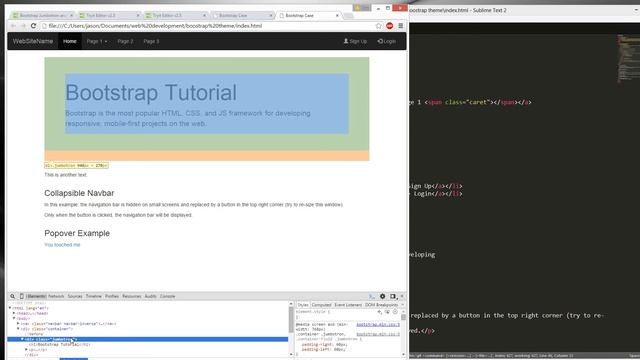
Task: Toggle element state icon in Styles pane
Action: [x=387, y=312]
